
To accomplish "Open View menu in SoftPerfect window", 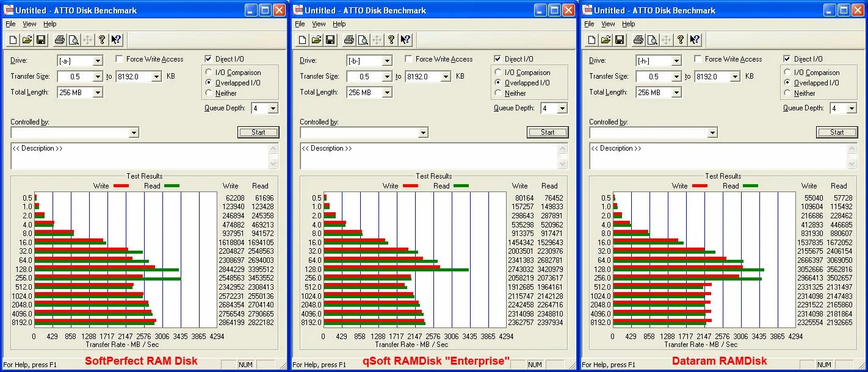I will click(x=29, y=24).
